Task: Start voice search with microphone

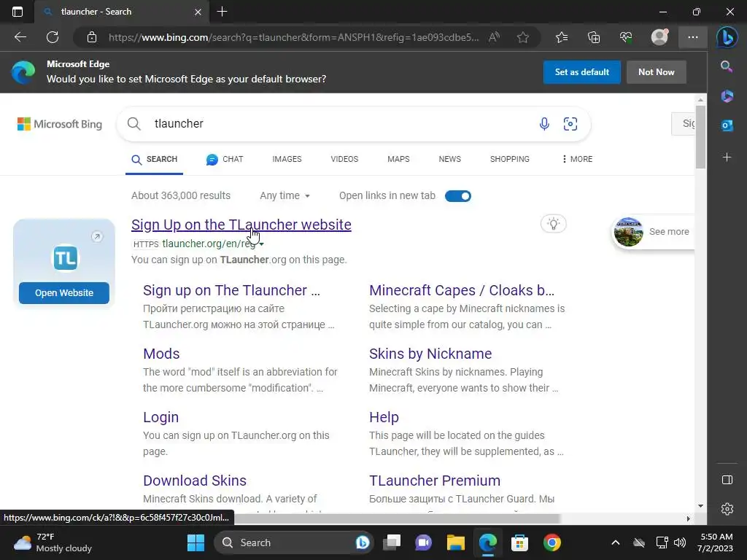Action: 544,124
